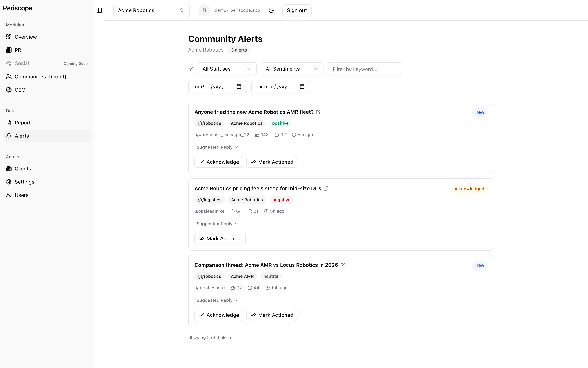Click the Alerts bell icon
The height and width of the screenshot is (368, 588).
coord(9,136)
